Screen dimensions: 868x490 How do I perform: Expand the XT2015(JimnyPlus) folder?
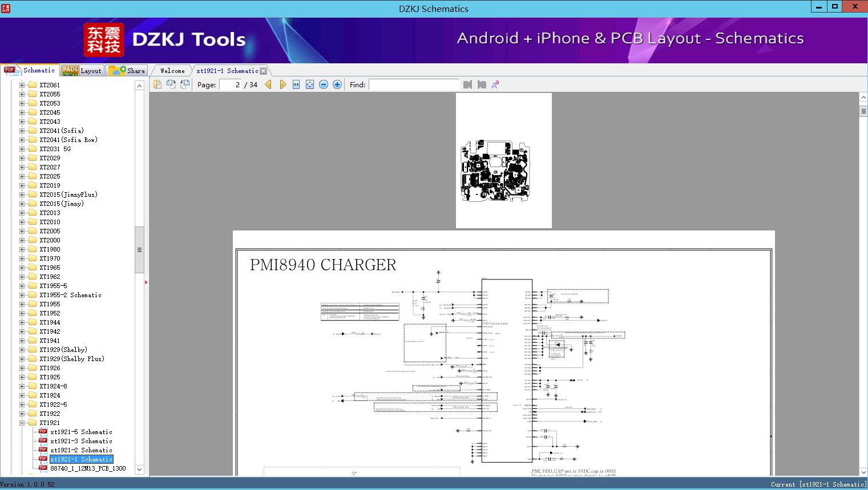coord(22,195)
